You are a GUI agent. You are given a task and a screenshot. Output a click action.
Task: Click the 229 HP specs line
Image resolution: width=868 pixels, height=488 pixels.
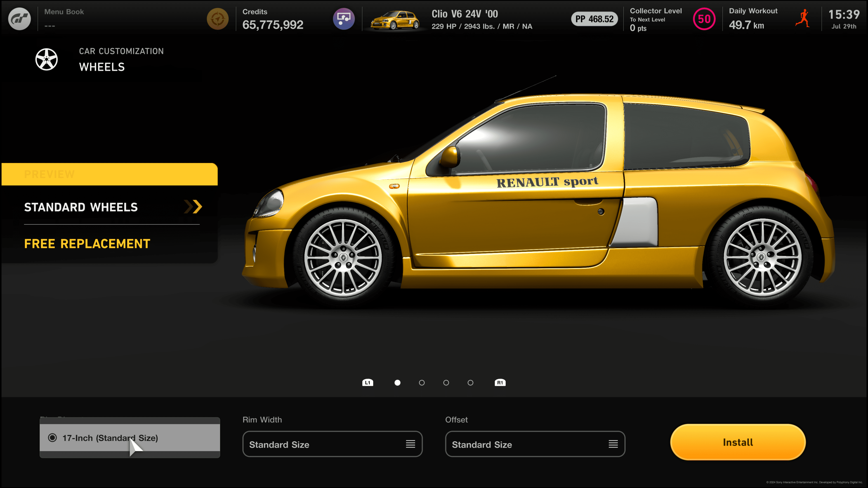[x=482, y=27]
